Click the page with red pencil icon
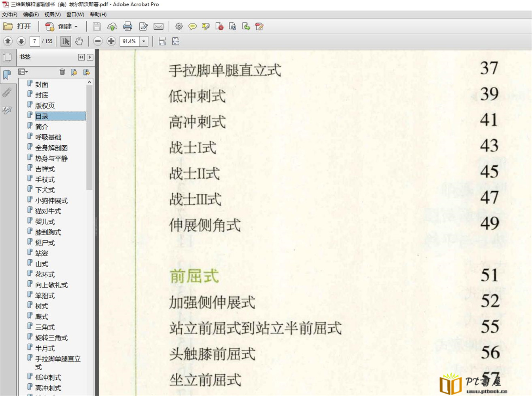Image resolution: width=532 pixels, height=396 pixels. pos(259,27)
